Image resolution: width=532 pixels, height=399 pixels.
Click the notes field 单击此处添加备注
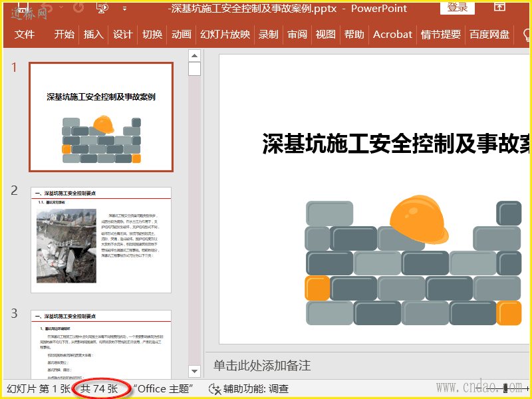[262, 366]
